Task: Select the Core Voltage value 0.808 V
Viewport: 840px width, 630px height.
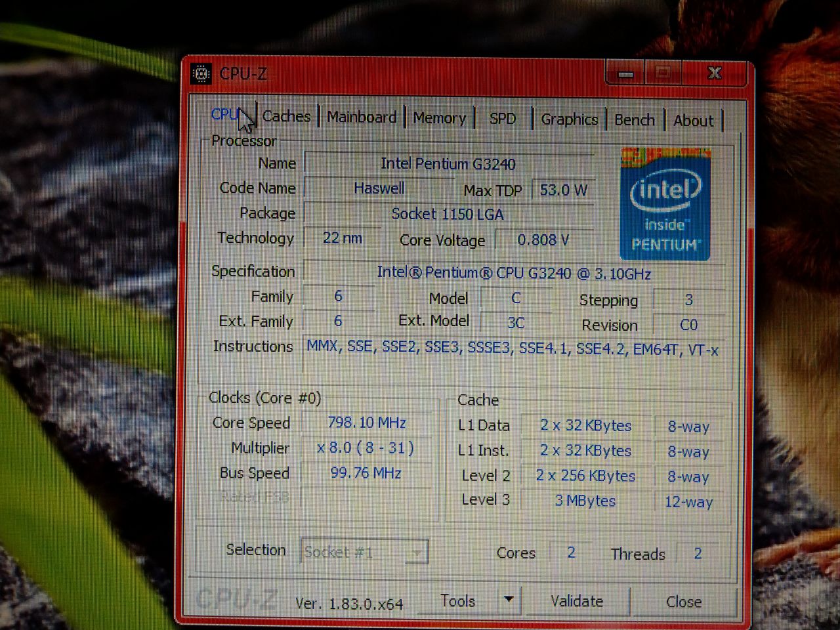Action: coord(544,240)
